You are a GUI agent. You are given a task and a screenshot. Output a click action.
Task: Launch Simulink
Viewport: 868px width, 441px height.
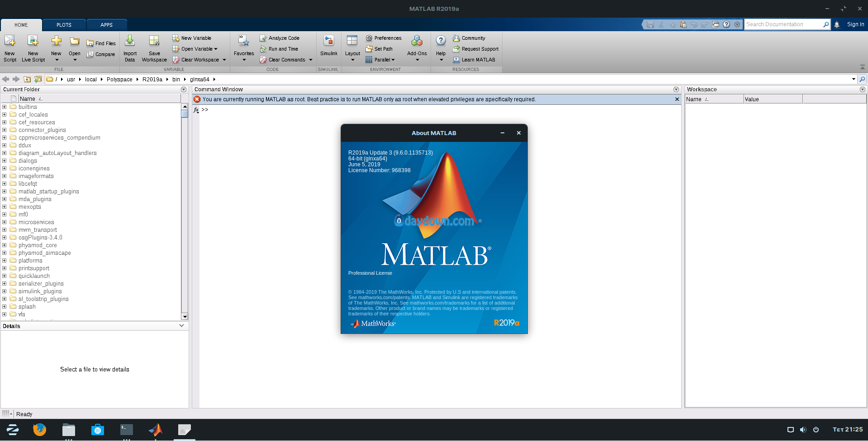[x=329, y=45]
